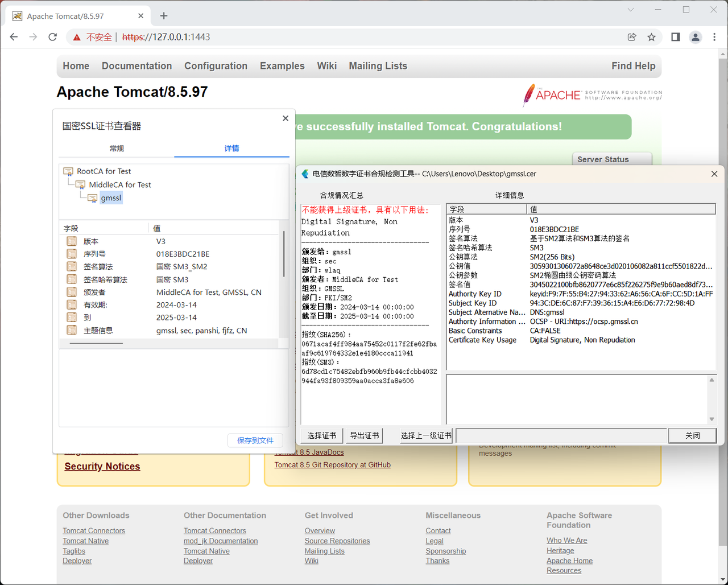Click the browser forward arrow

click(34, 37)
